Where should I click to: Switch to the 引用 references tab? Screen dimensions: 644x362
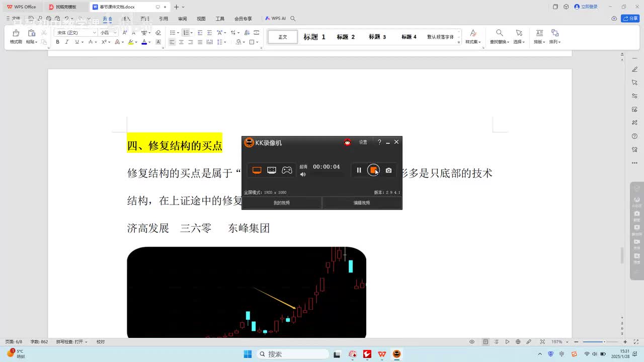point(164,19)
